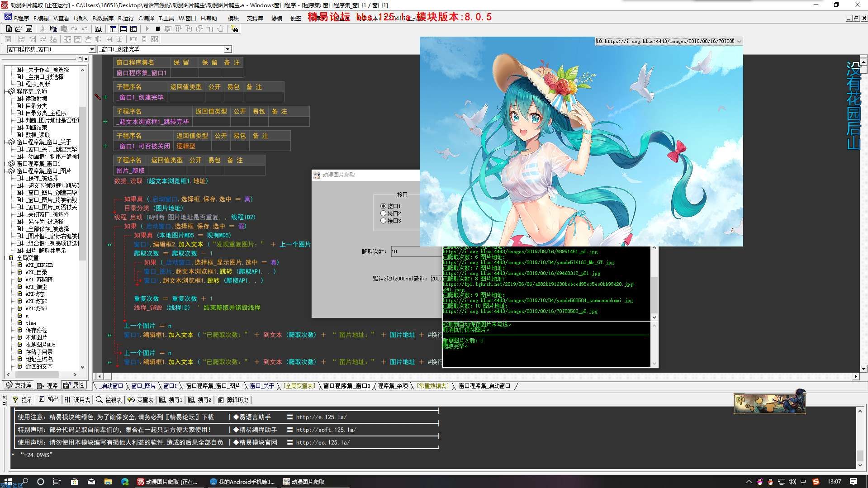Click the delay 2000 input field
Viewport: 868px width, 488px height.
click(x=436, y=279)
